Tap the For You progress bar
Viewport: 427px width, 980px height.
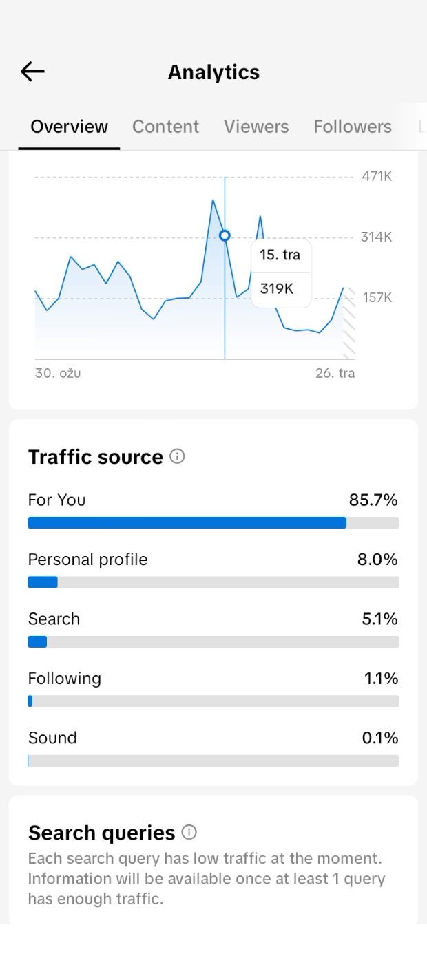click(213, 523)
